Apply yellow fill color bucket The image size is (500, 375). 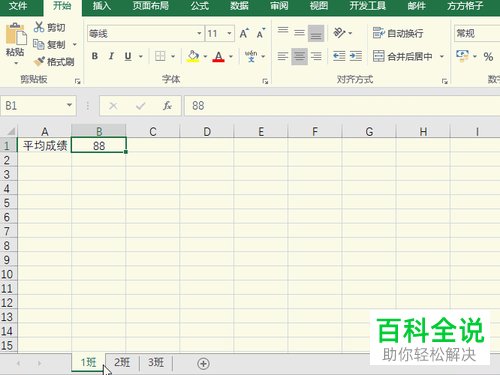(193, 56)
